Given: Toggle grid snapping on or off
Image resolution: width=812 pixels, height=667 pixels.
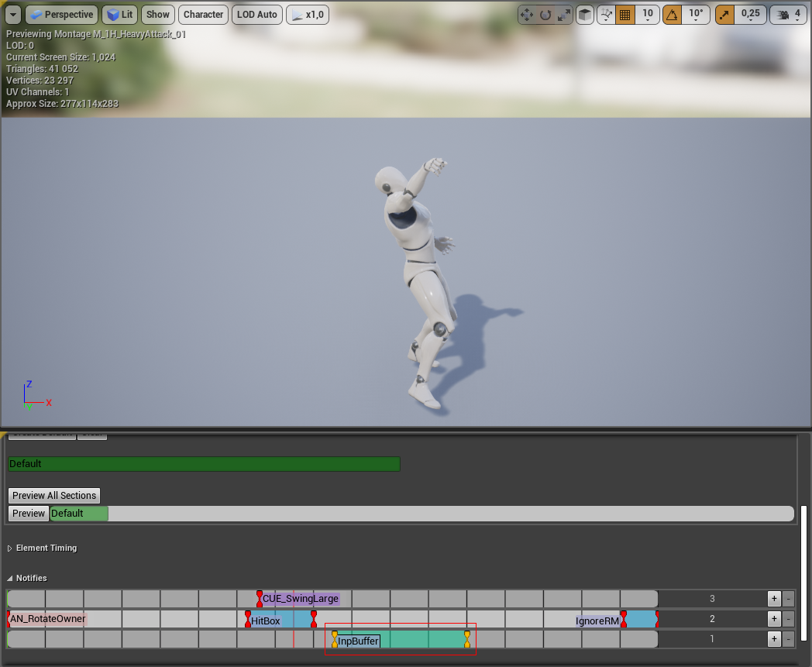Looking at the screenshot, I should point(624,15).
